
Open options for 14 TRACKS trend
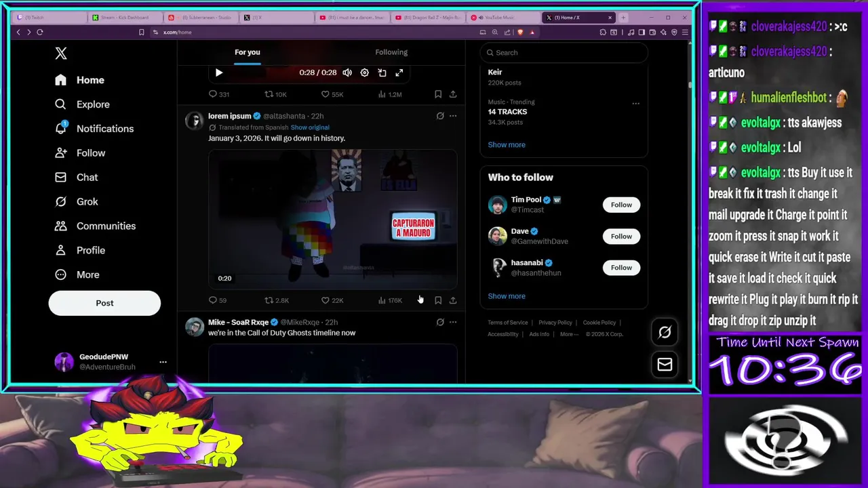pos(635,104)
